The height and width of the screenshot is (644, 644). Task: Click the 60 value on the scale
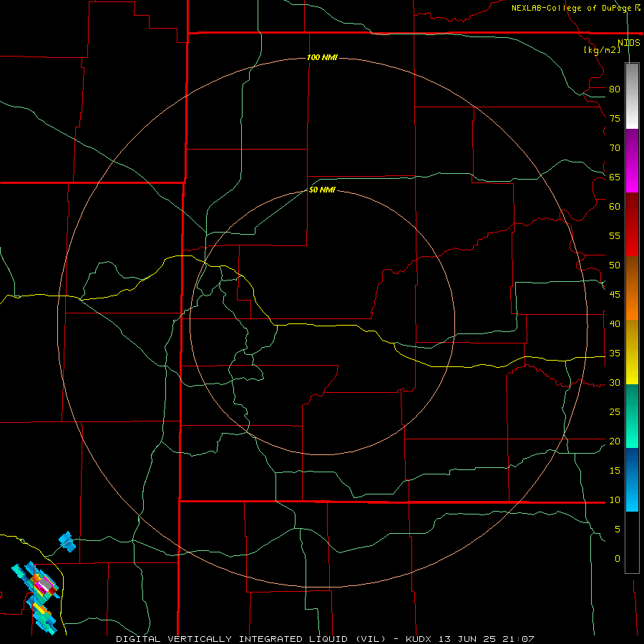[x=615, y=207]
